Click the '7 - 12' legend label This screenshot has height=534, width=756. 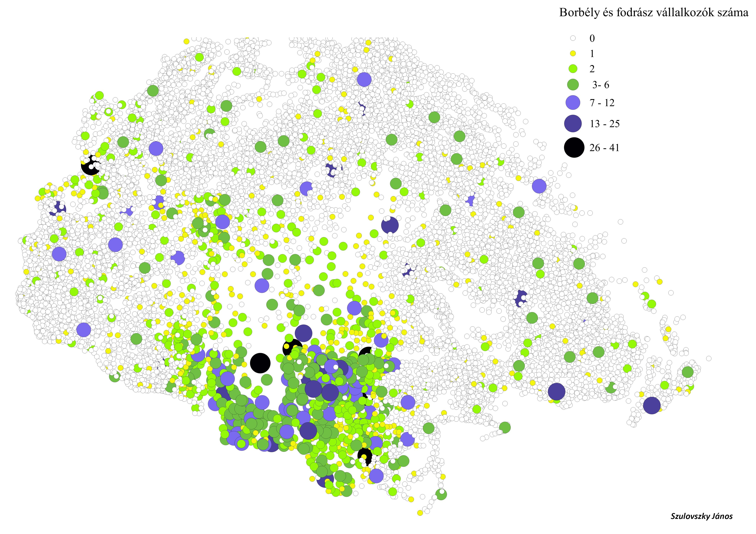602,103
